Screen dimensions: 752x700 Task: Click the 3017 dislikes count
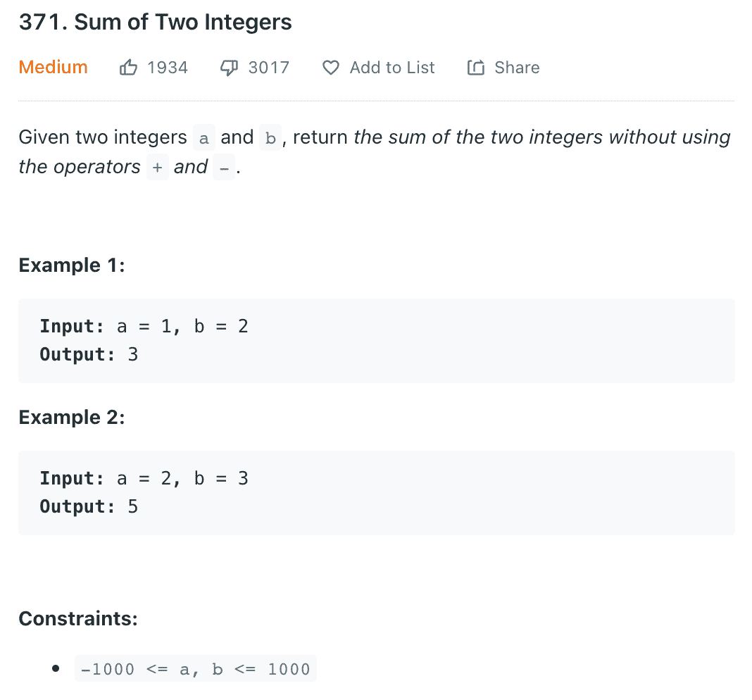click(x=268, y=68)
